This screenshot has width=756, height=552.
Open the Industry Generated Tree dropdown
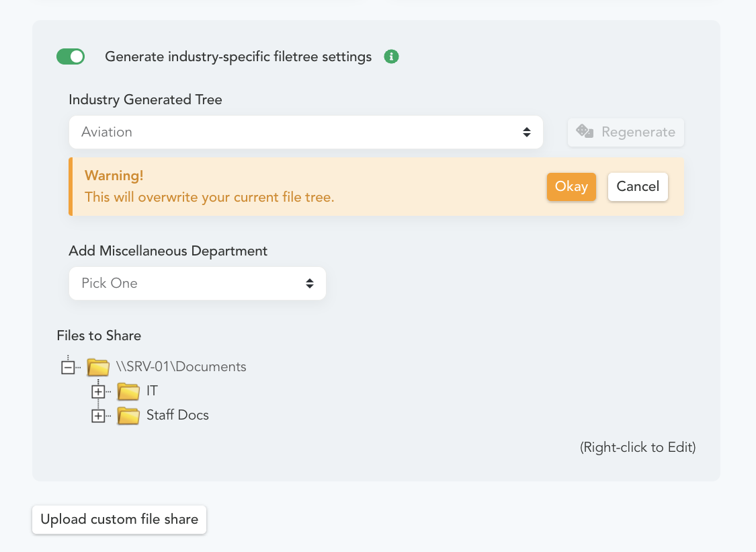(306, 132)
